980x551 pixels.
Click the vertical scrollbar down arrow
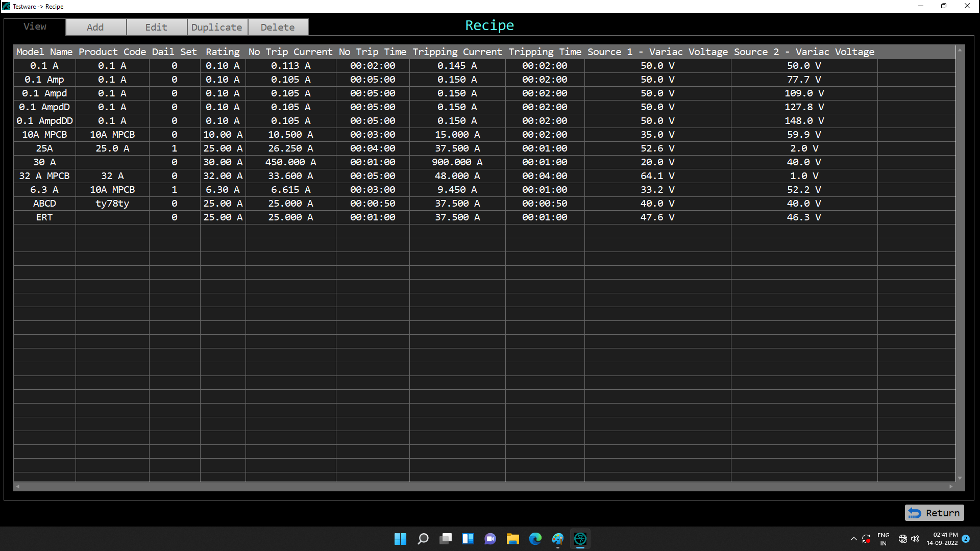(960, 478)
